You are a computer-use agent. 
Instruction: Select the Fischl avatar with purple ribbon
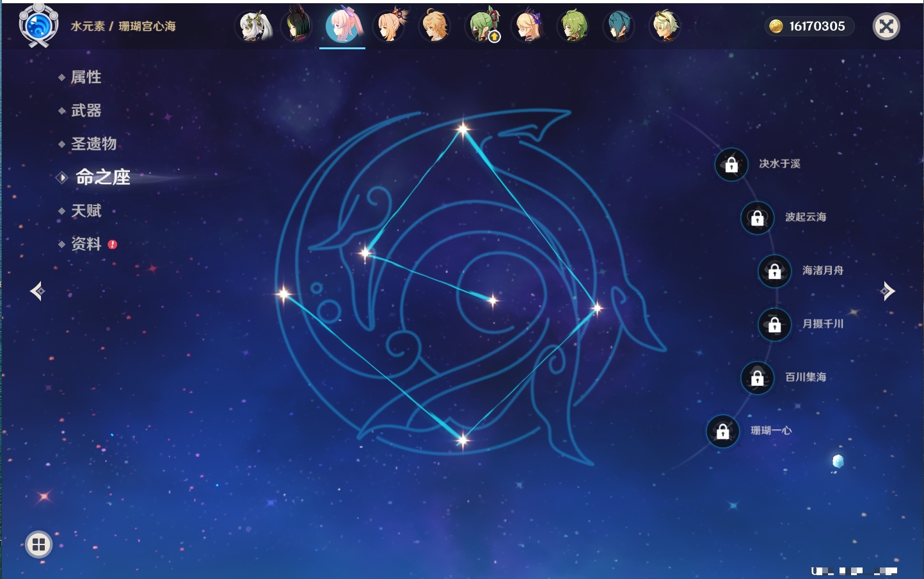pyautogui.click(x=529, y=26)
